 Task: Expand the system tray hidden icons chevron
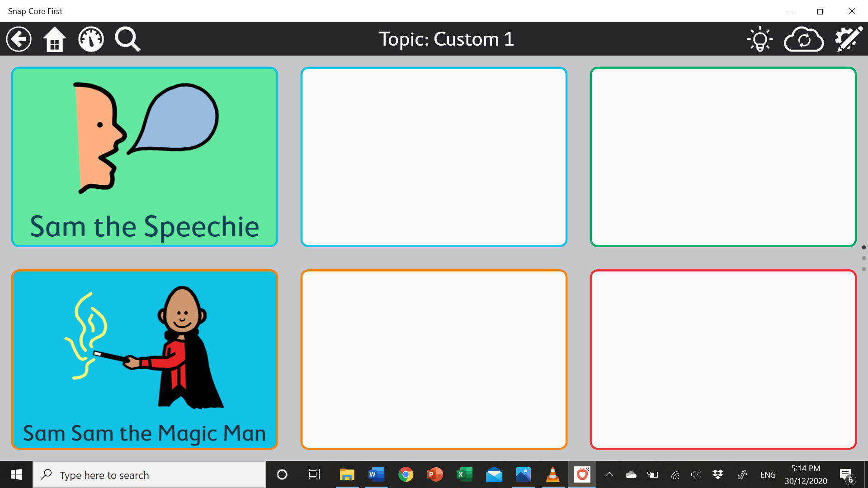(609, 474)
